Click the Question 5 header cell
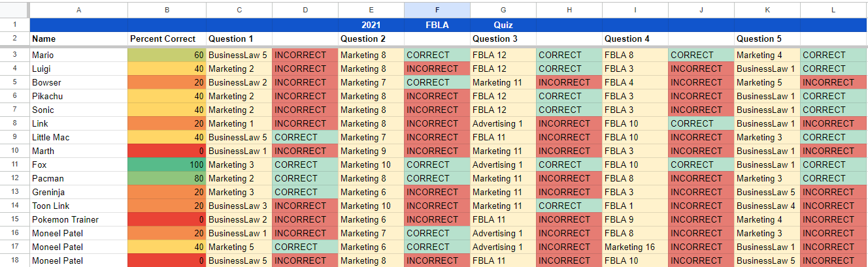868x267 pixels. 767,39
